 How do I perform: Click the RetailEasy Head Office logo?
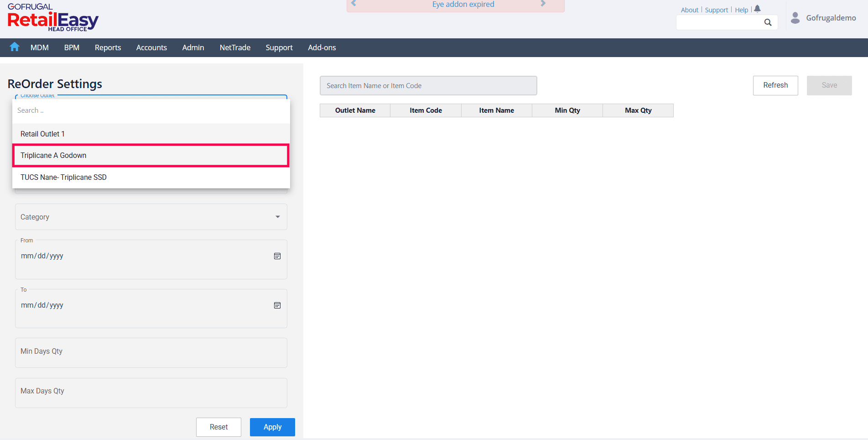click(x=53, y=18)
